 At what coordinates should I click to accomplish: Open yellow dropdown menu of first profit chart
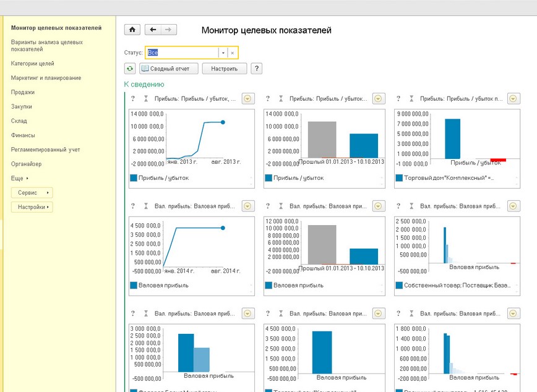pos(247,99)
